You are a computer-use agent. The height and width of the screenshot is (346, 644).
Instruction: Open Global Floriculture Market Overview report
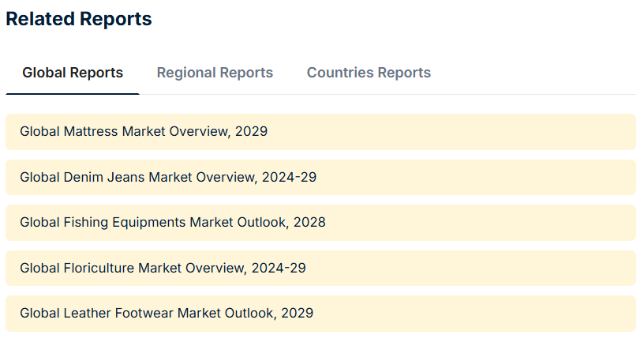pyautogui.click(x=163, y=268)
